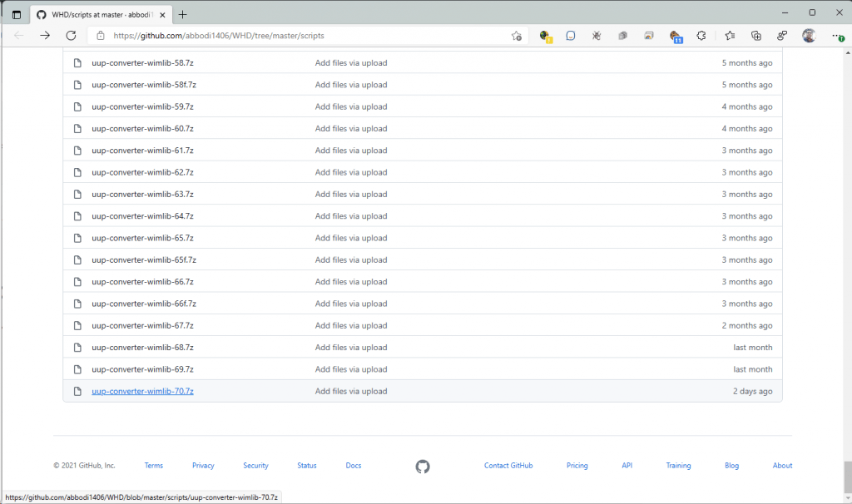The image size is (852, 504).
Task: View site information lock icon
Action: click(x=101, y=36)
